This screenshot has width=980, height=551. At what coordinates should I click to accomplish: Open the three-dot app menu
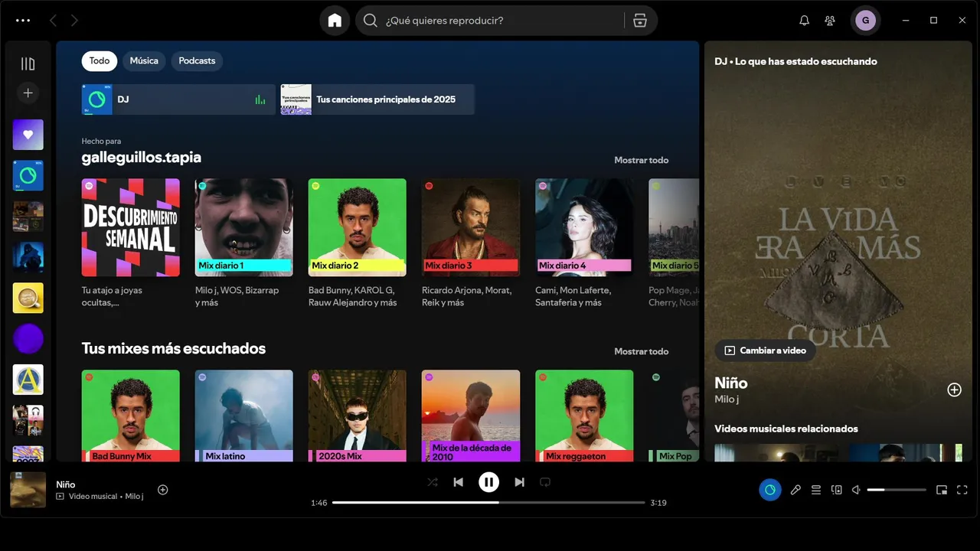click(23, 21)
